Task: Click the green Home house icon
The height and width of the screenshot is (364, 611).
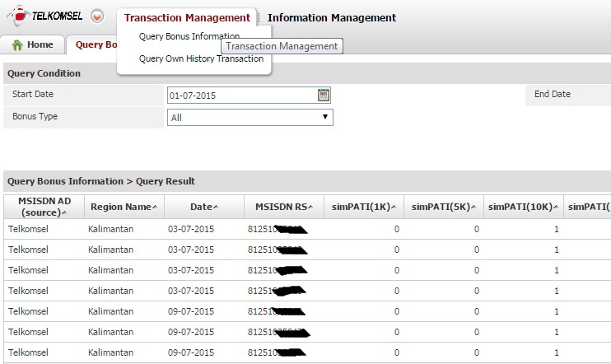Action: [17, 45]
